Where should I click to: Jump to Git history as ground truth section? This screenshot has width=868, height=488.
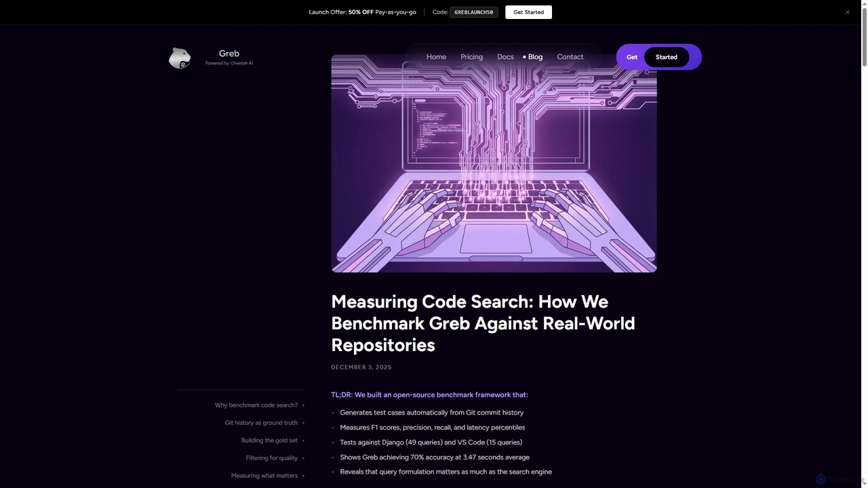(261, 423)
